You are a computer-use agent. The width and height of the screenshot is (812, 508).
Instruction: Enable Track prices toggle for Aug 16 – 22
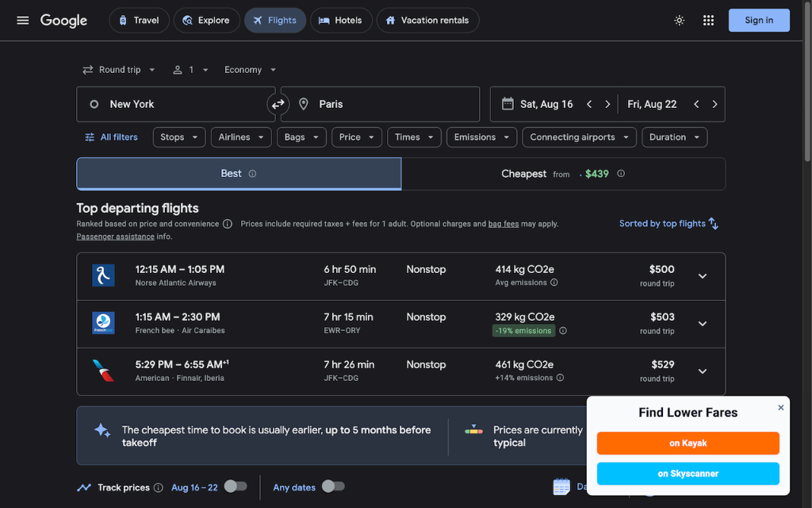click(x=235, y=487)
